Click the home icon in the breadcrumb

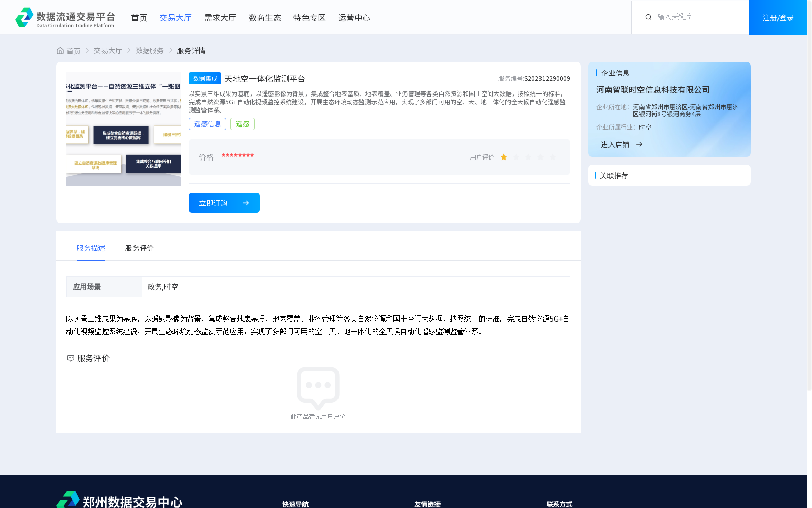(x=60, y=51)
